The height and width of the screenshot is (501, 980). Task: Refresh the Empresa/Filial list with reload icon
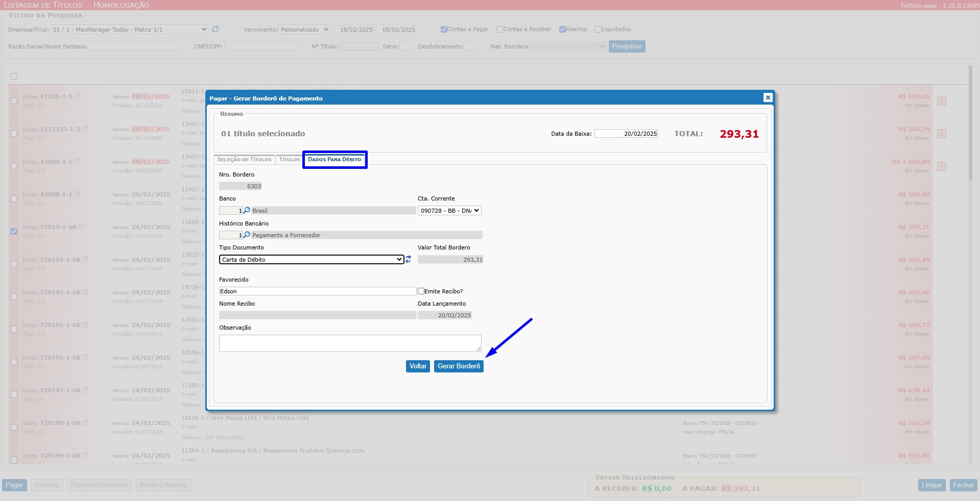(x=215, y=29)
